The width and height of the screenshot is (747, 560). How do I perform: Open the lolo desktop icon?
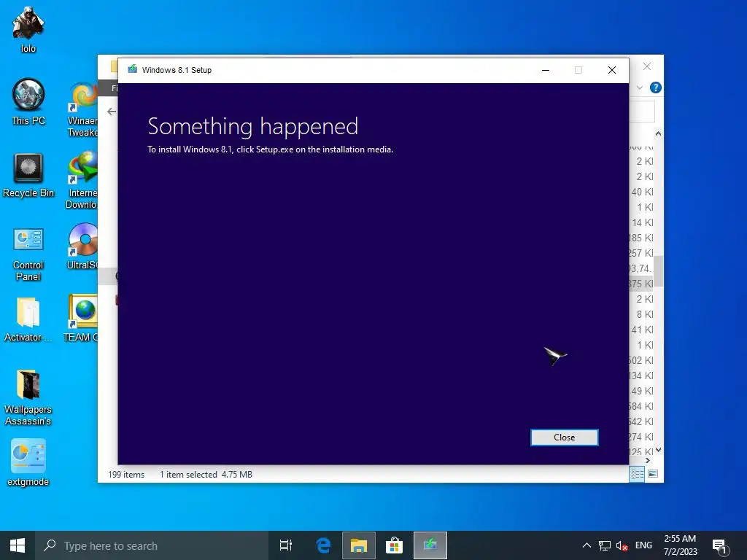point(28,29)
